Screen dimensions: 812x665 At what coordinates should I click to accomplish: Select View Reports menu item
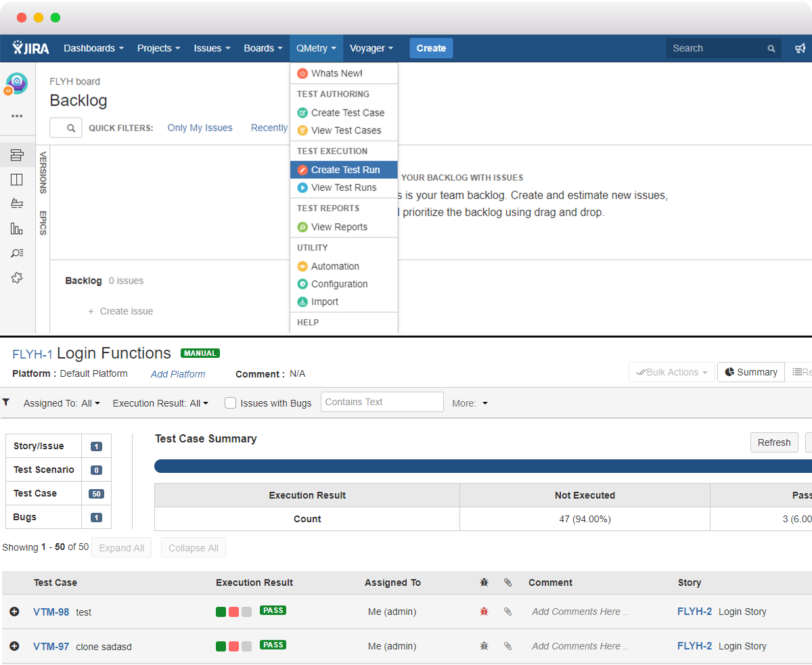pos(344,227)
